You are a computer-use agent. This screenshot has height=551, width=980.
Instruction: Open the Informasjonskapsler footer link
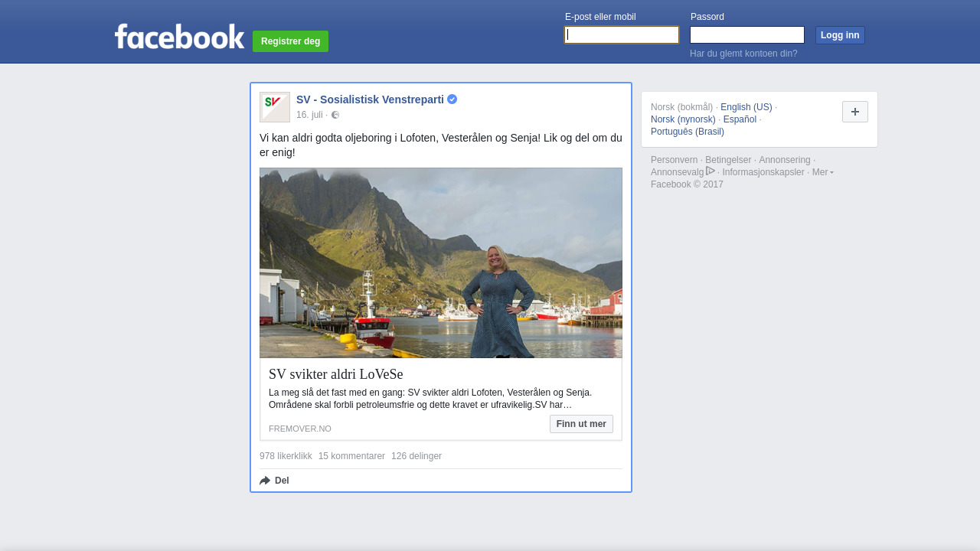[x=763, y=172]
